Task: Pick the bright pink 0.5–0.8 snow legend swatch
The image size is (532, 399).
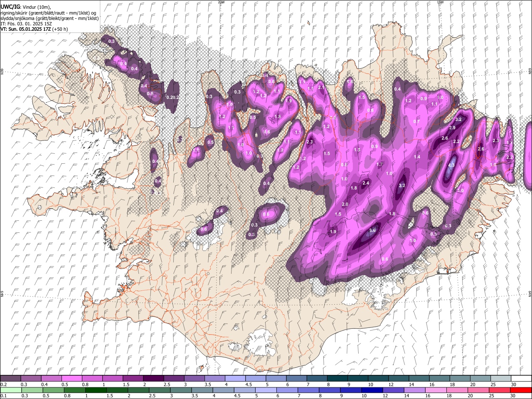Action: [71, 379]
